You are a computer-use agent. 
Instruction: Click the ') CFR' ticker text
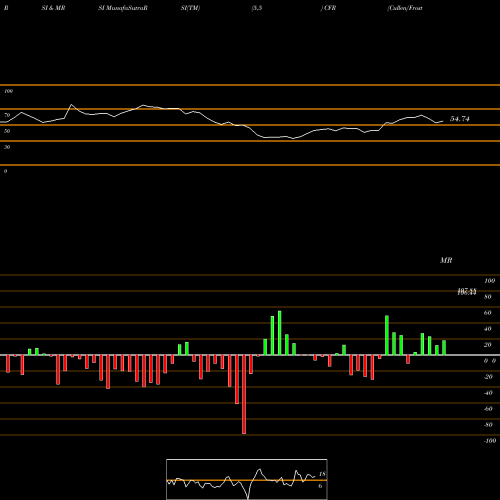[x=328, y=8]
